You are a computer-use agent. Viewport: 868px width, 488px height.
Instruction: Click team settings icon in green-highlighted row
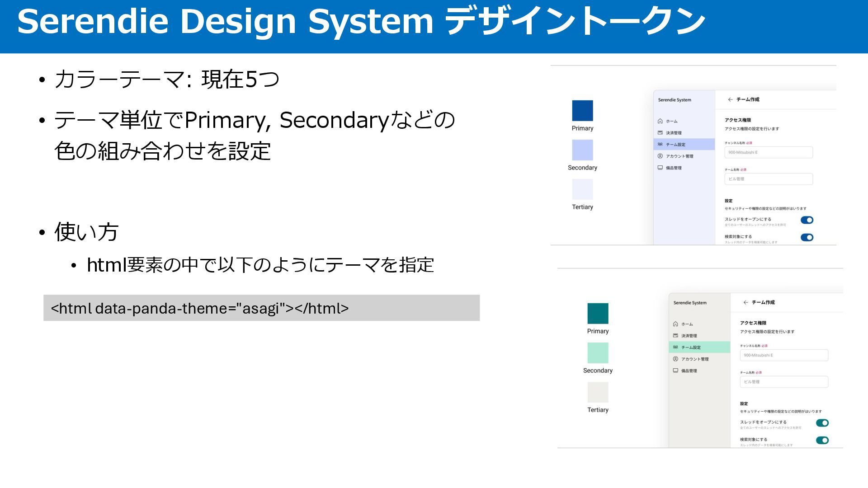click(675, 347)
